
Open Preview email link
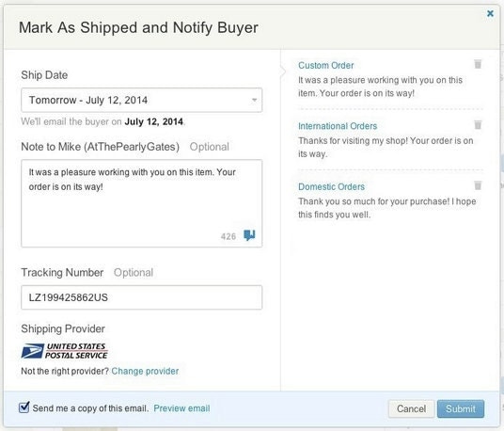point(181,408)
